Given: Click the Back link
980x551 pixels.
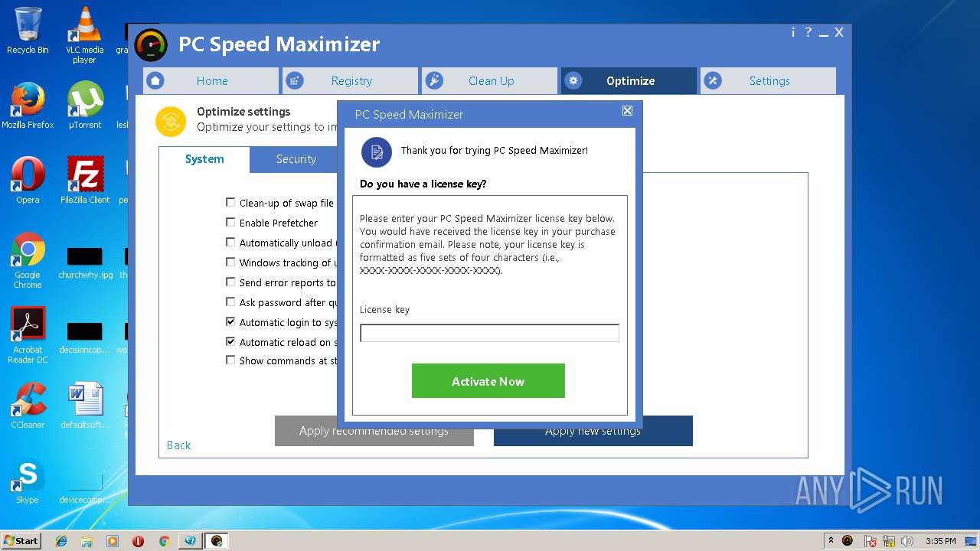Looking at the screenshot, I should pyautogui.click(x=178, y=445).
